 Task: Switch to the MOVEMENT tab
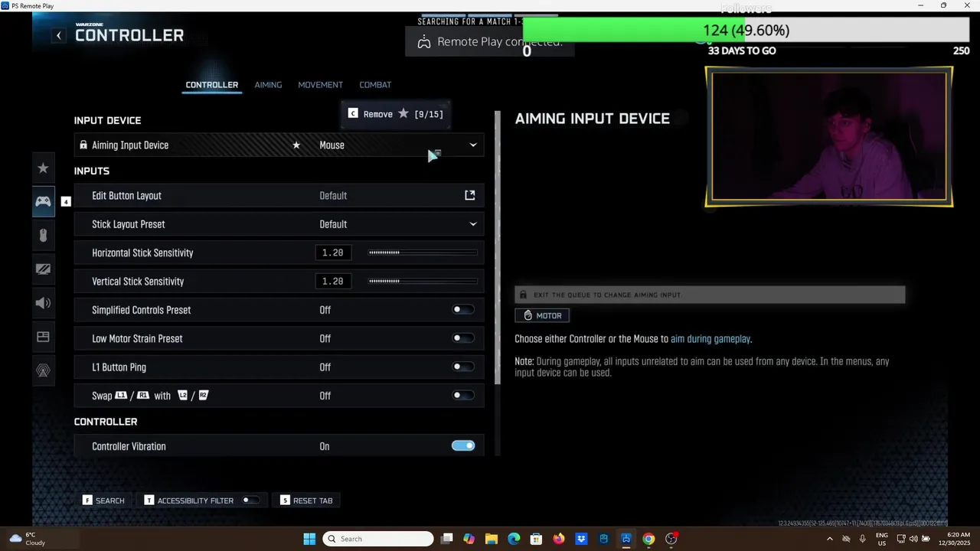(320, 85)
